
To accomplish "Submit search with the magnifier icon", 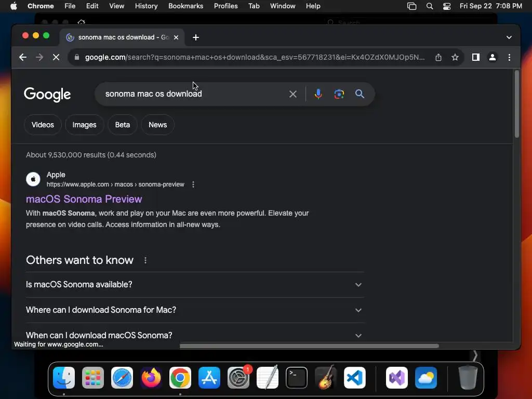I will click(x=360, y=94).
